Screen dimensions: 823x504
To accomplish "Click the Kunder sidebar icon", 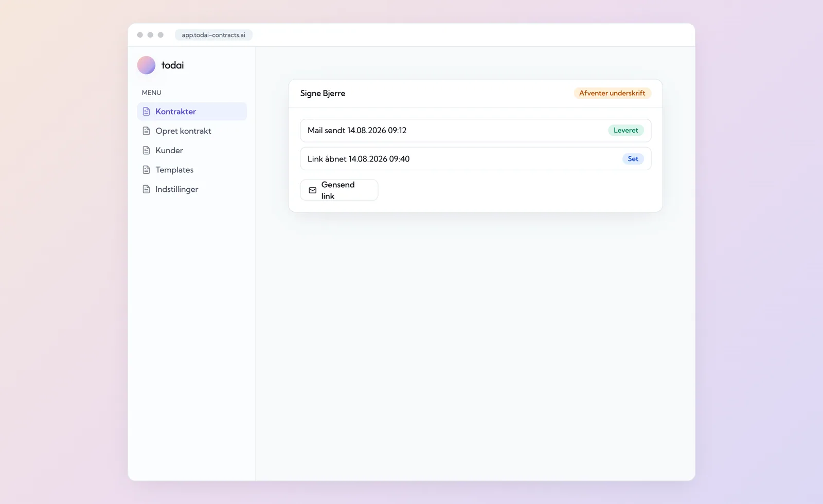I will tap(146, 150).
